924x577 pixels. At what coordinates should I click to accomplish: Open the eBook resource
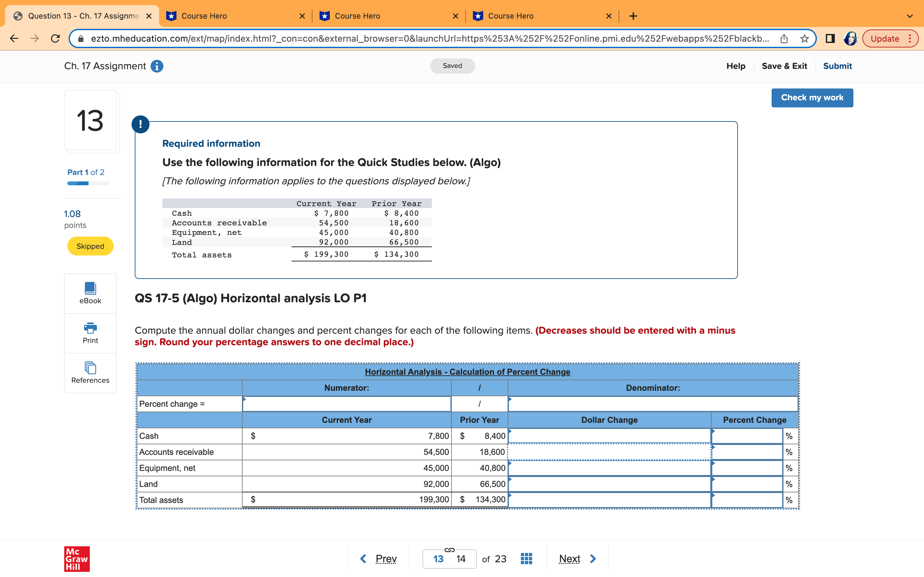point(90,293)
